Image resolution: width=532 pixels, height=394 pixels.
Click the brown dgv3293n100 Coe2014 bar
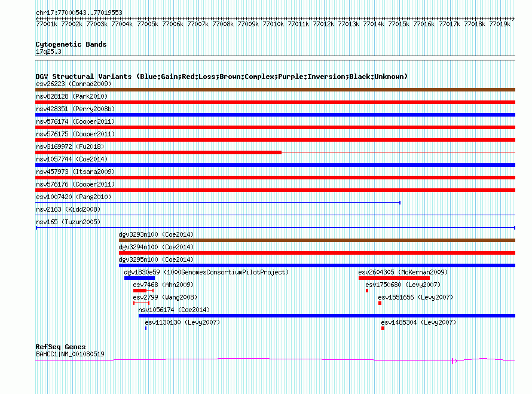317,240
